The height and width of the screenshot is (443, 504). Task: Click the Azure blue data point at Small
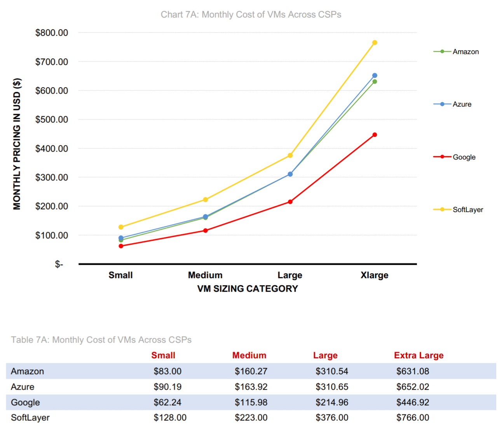point(121,238)
